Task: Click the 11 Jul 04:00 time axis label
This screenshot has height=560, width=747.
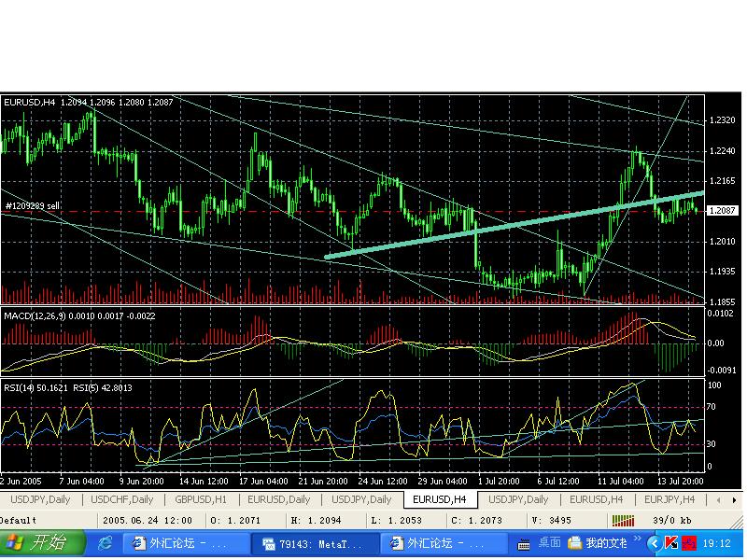Action: [x=621, y=482]
